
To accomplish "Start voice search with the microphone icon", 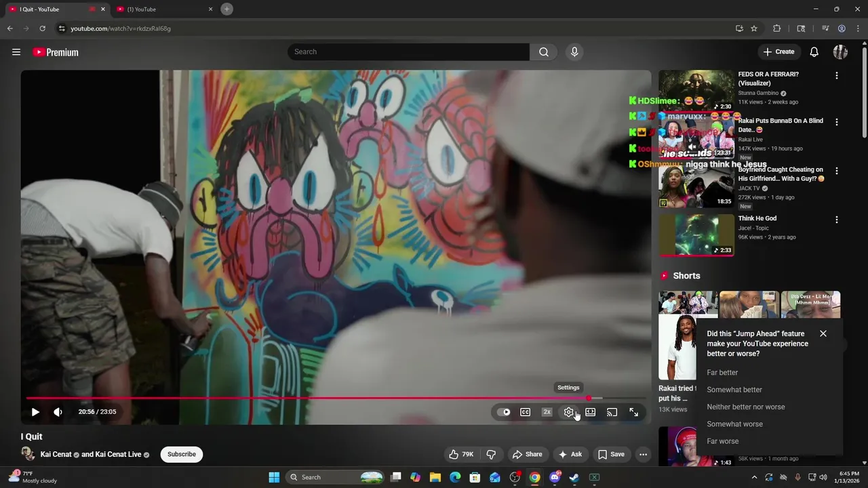I will coord(574,52).
